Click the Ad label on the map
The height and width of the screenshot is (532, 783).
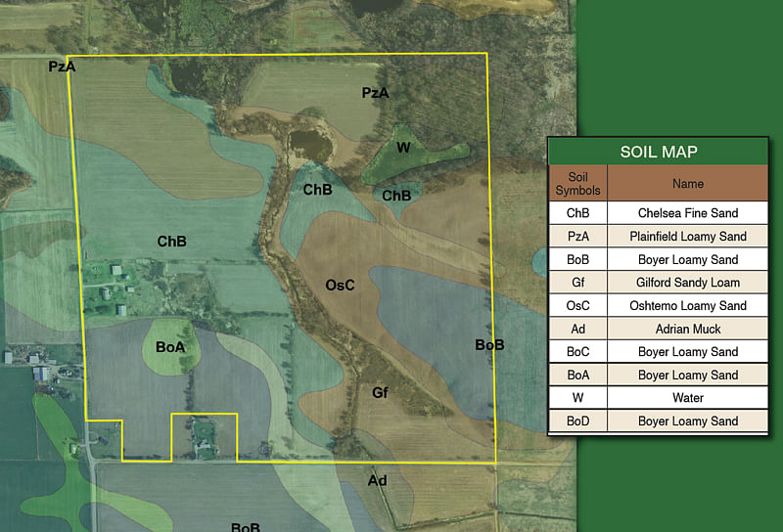pos(377,480)
